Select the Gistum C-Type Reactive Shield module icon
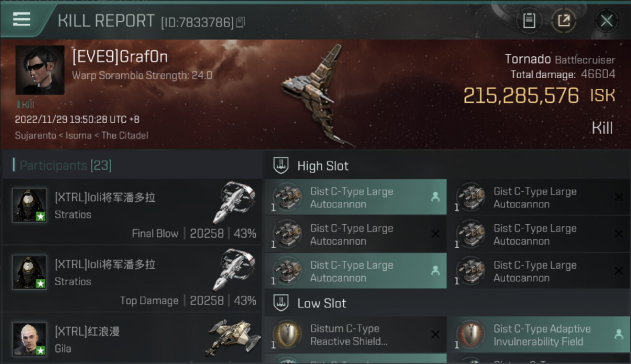 [x=287, y=334]
